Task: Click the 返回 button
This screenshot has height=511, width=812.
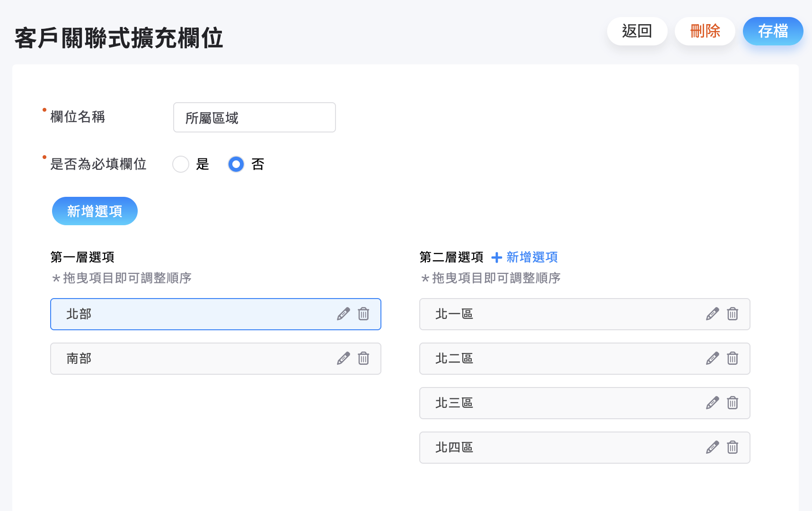Action: 637,31
